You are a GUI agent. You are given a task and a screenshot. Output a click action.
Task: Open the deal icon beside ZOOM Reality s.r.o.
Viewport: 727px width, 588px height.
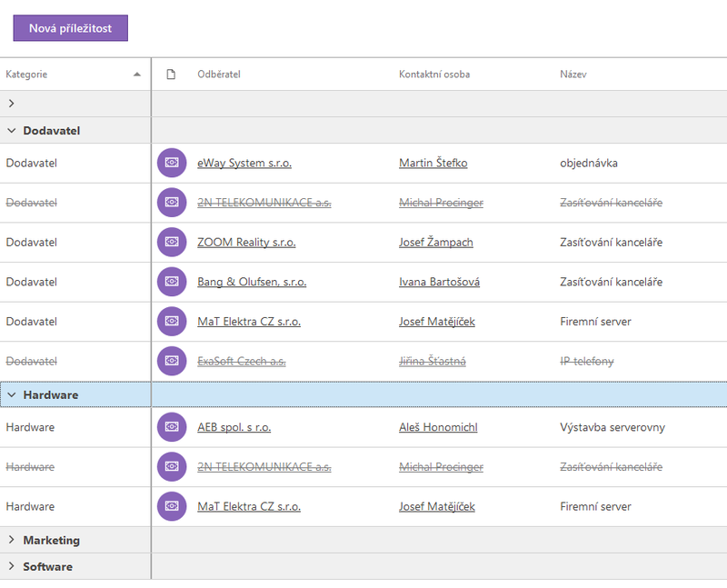172,242
